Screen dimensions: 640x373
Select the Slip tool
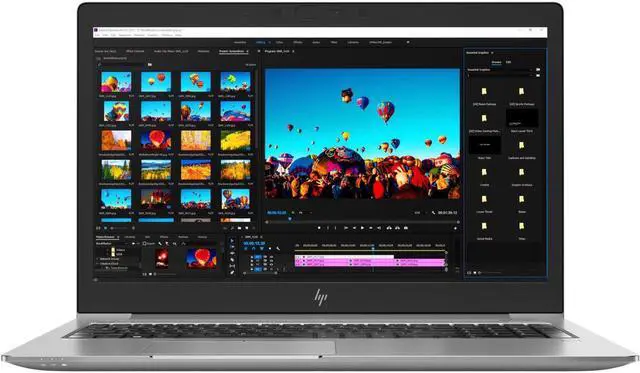tap(232, 266)
